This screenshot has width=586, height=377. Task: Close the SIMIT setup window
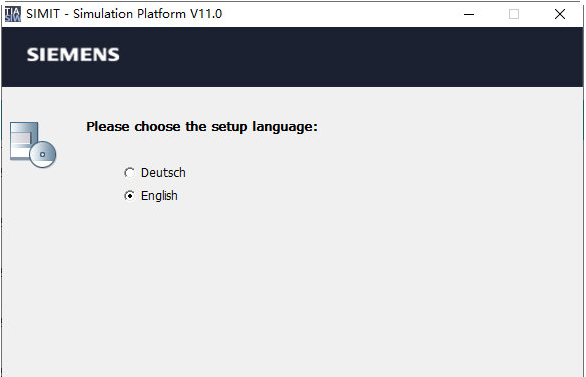coord(559,14)
